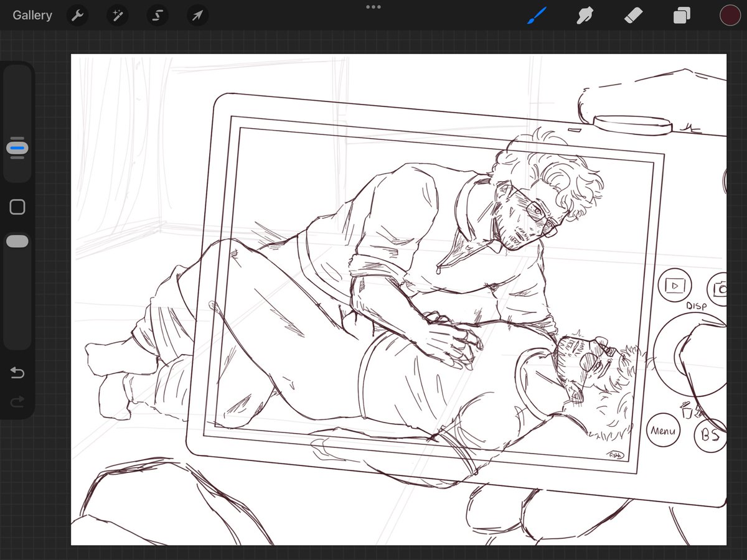This screenshot has height=560, width=747.
Task: Open the Layers panel
Action: tap(682, 16)
